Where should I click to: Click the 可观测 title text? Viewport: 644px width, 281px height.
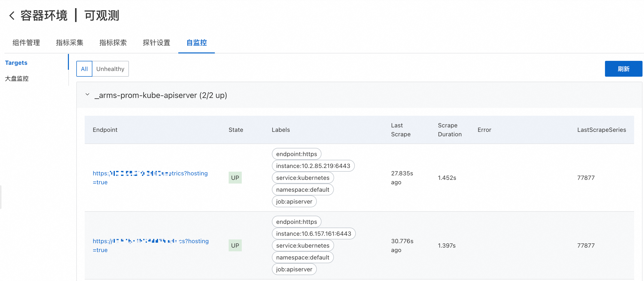(101, 16)
